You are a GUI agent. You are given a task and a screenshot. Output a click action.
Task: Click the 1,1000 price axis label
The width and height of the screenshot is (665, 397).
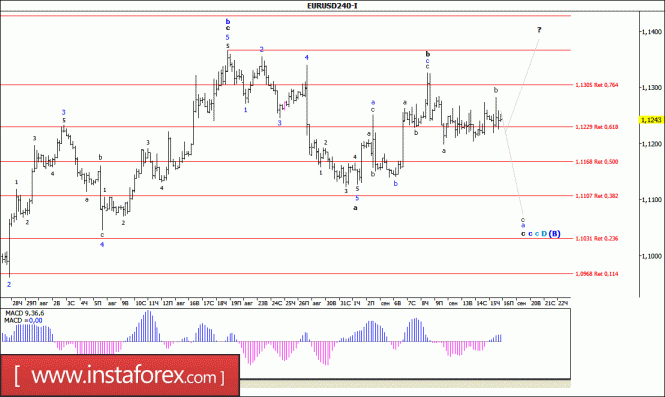[x=651, y=256]
